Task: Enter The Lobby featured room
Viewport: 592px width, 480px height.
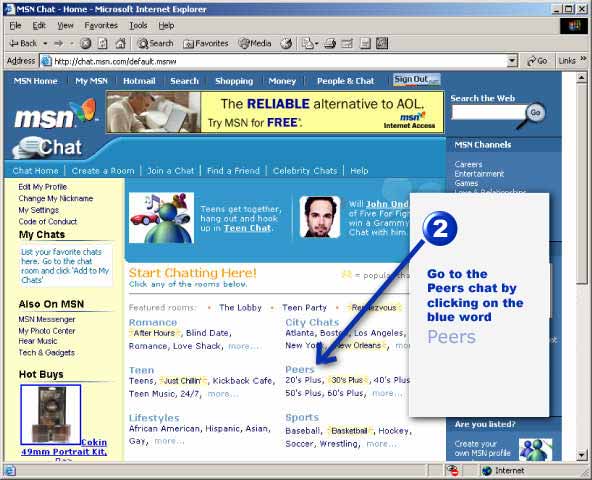Action: coord(240,307)
